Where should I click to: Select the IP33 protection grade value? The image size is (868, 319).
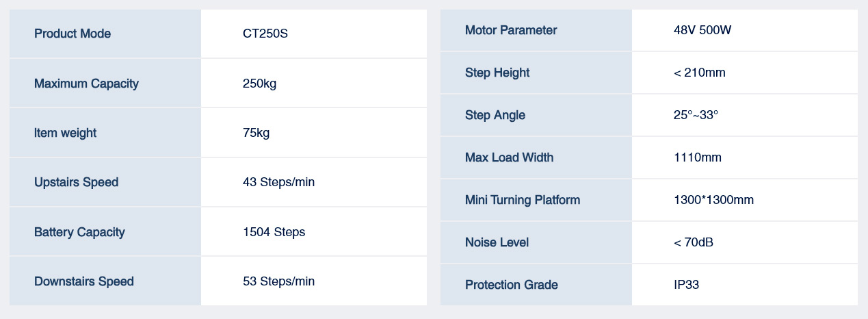click(686, 285)
